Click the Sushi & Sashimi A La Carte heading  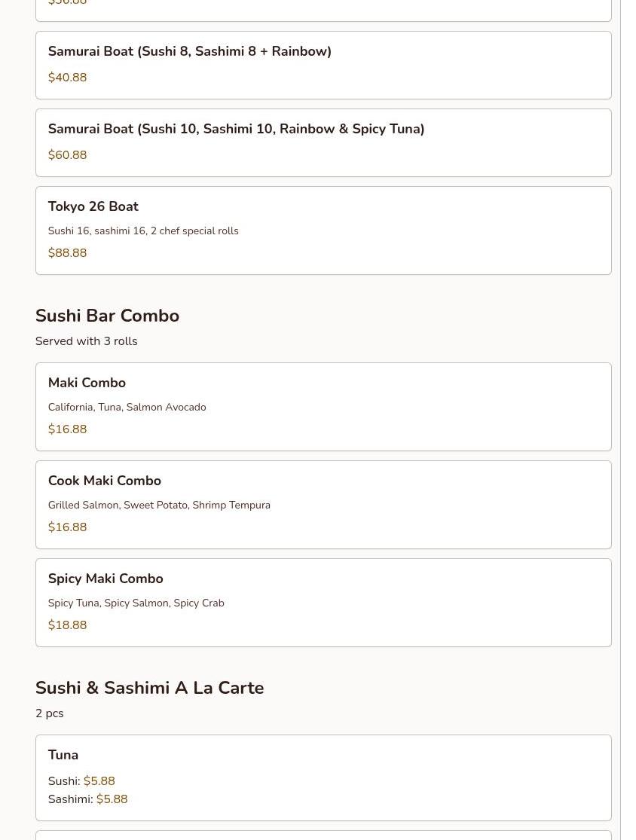pos(149,689)
